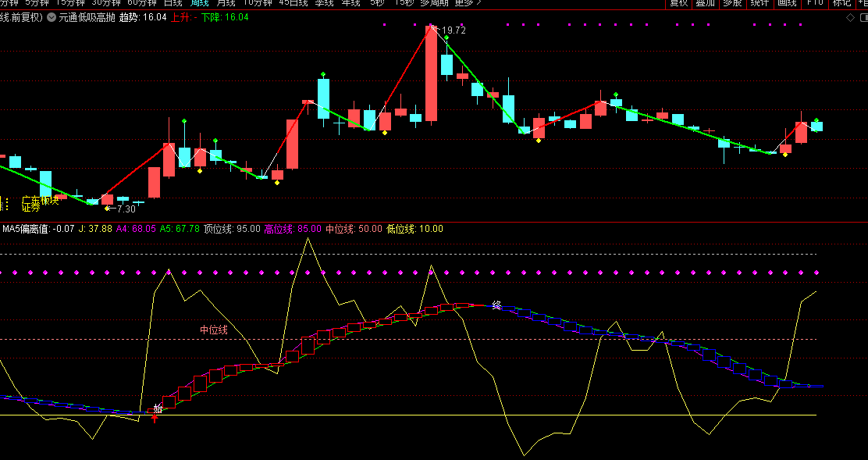The width and height of the screenshot is (868, 460).
Task: Click the yellow J: 37.88 value
Action: pyautogui.click(x=95, y=229)
